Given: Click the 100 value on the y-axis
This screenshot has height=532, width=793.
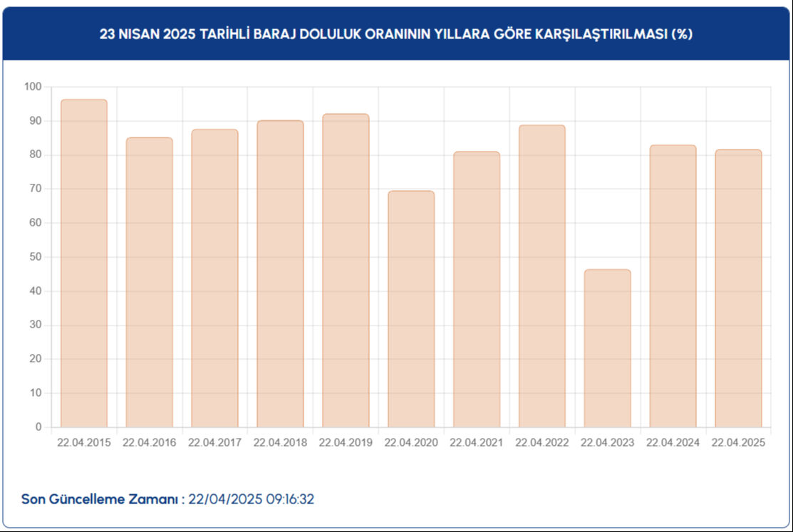Looking at the screenshot, I should (x=33, y=87).
